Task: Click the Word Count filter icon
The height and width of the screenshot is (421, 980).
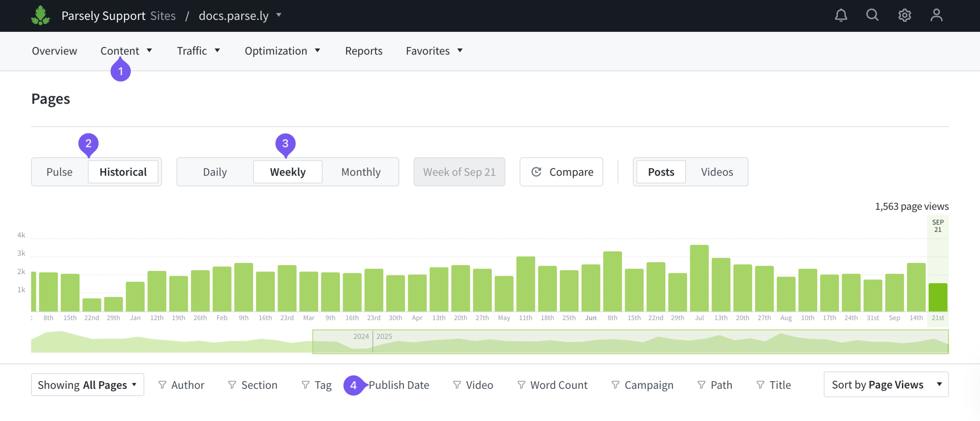Action: [521, 385]
